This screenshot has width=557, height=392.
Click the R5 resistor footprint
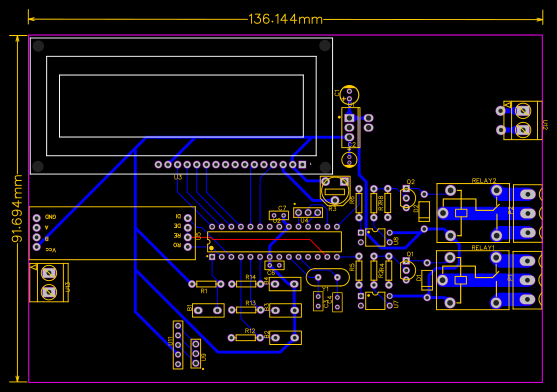[x=359, y=270]
